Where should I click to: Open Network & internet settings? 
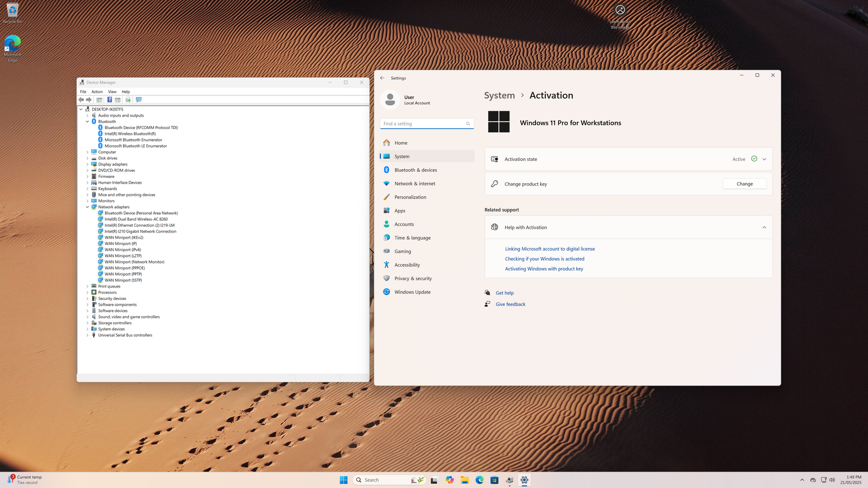[x=427, y=184]
